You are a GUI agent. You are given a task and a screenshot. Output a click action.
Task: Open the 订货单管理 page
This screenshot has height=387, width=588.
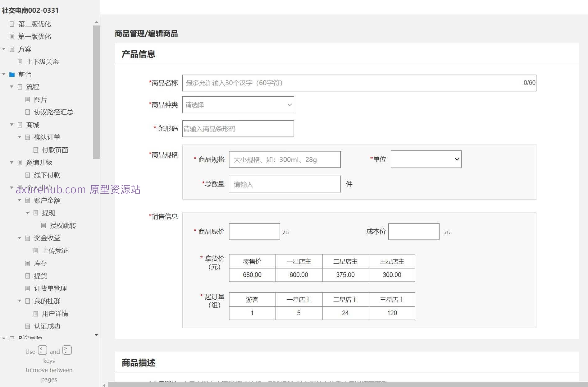pos(51,288)
